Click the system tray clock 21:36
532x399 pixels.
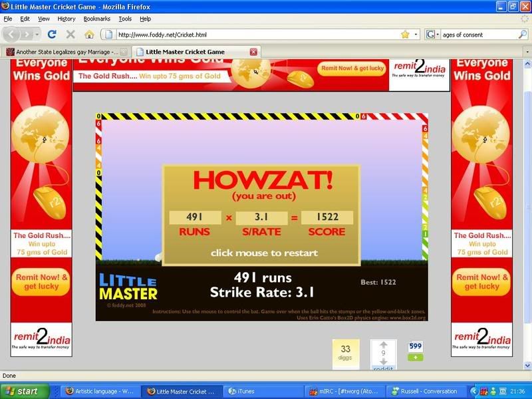tap(518, 391)
